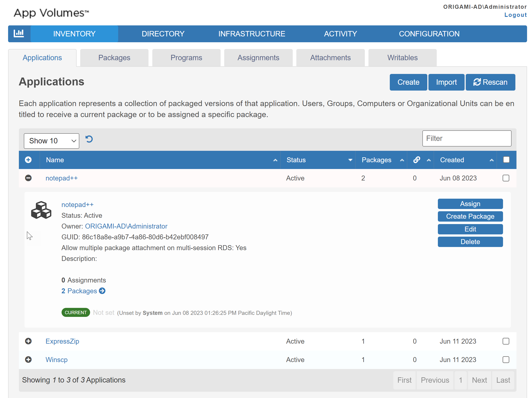
Task: Click the Assign button
Action: tap(470, 204)
